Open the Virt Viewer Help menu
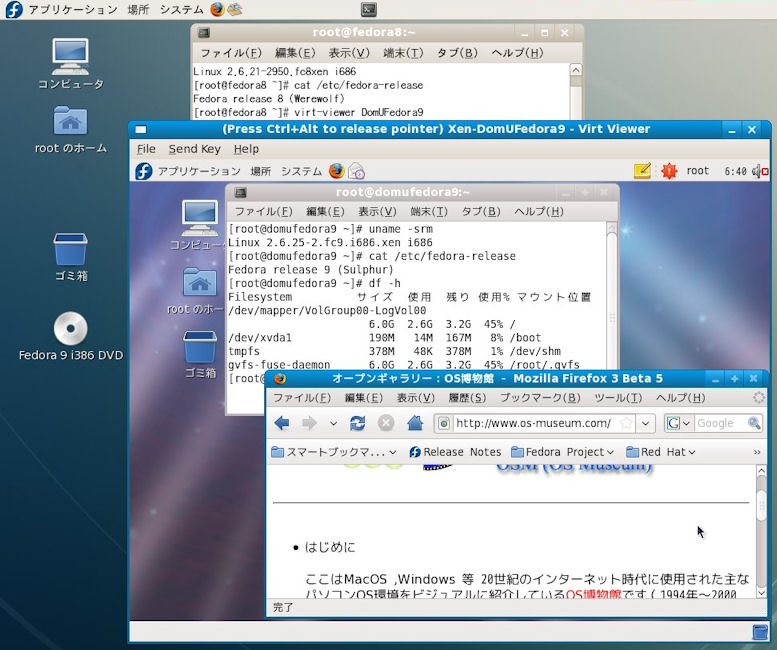This screenshot has width=777, height=650. (x=246, y=149)
